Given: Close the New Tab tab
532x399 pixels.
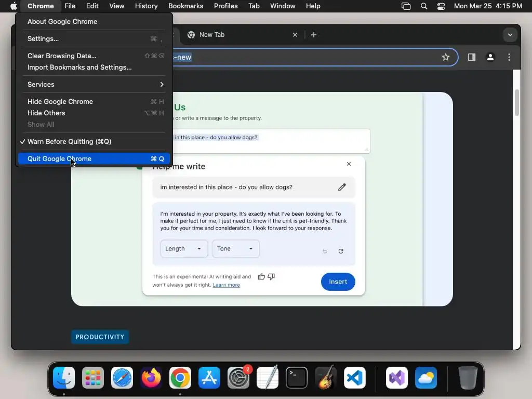Looking at the screenshot, I should pyautogui.click(x=295, y=35).
